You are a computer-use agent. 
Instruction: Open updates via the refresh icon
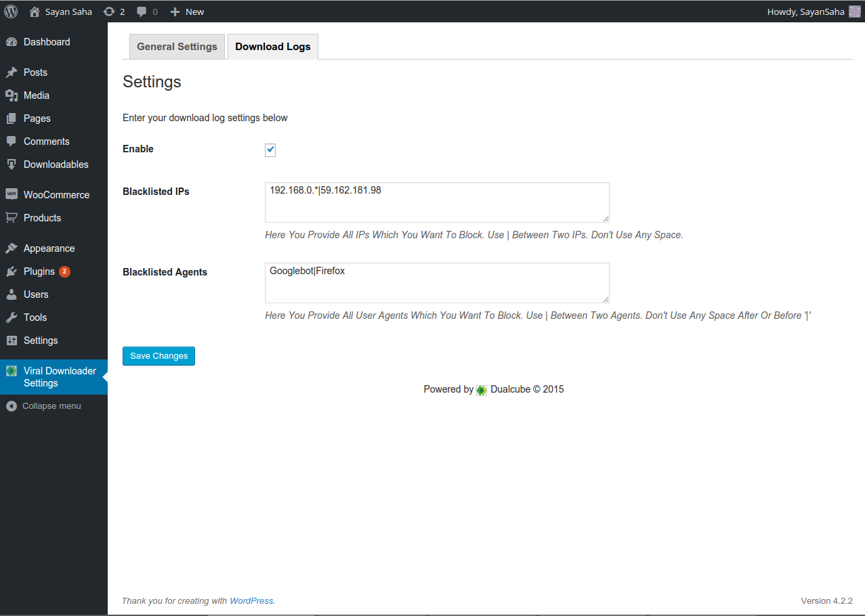[x=108, y=11]
